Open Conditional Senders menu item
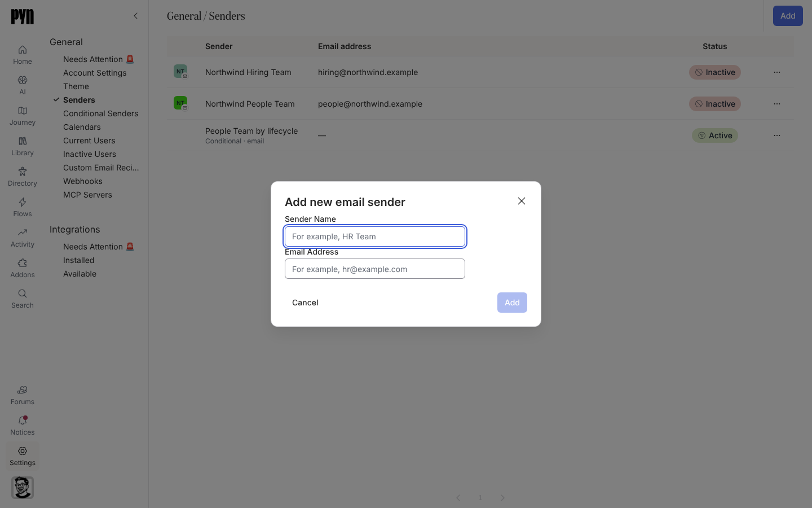The width and height of the screenshot is (812, 508). (x=100, y=113)
